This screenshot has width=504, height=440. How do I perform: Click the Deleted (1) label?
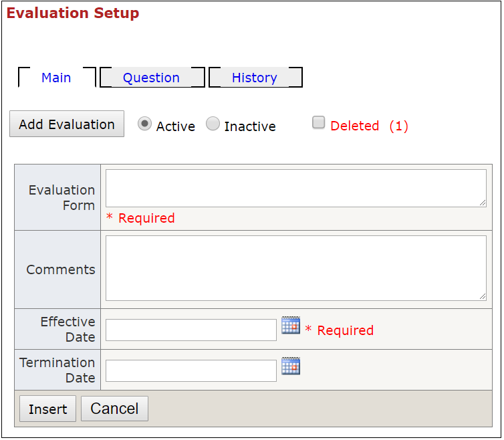[x=370, y=126]
